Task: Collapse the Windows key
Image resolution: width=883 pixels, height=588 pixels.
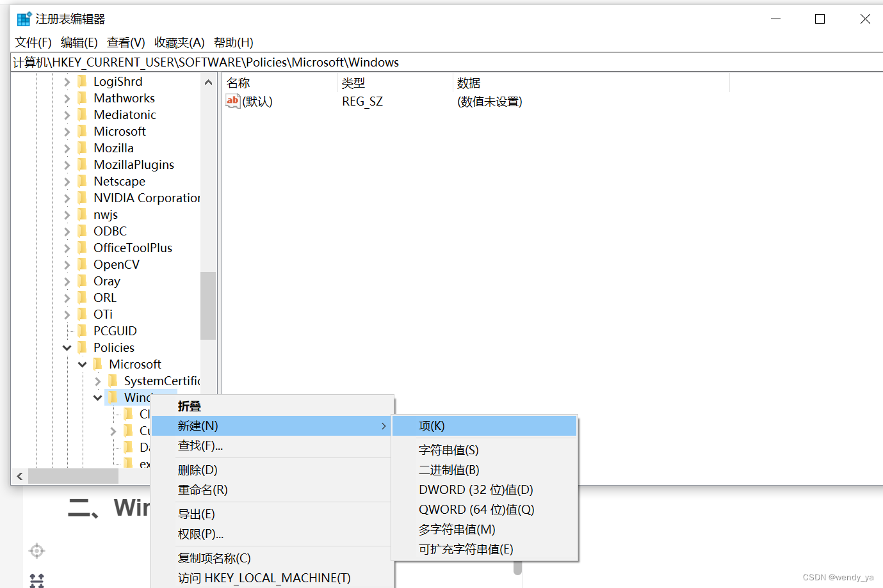Action: click(98, 398)
